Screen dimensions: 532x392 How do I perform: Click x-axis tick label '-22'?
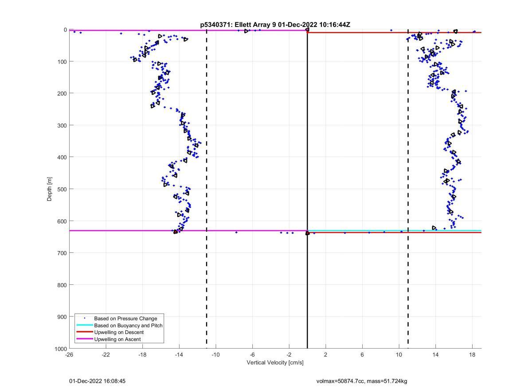coord(106,355)
